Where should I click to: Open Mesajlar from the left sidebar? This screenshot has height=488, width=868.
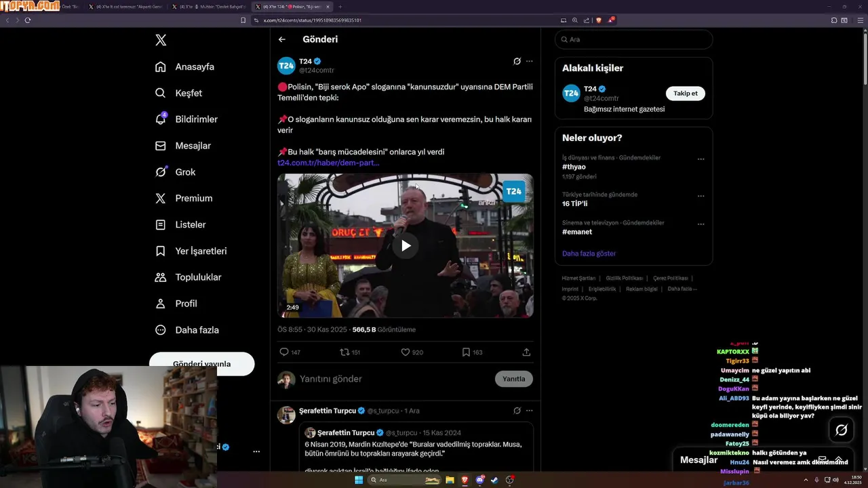click(182, 146)
